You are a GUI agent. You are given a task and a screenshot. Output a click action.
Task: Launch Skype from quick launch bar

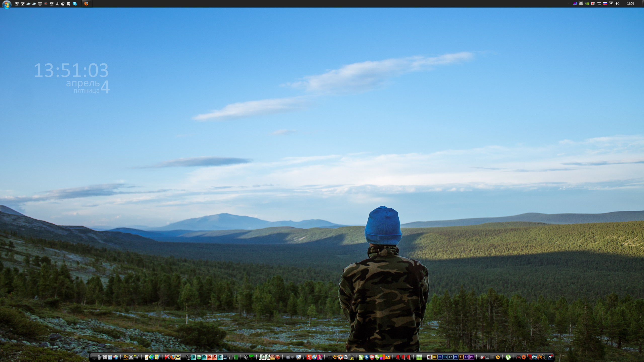coord(75,4)
